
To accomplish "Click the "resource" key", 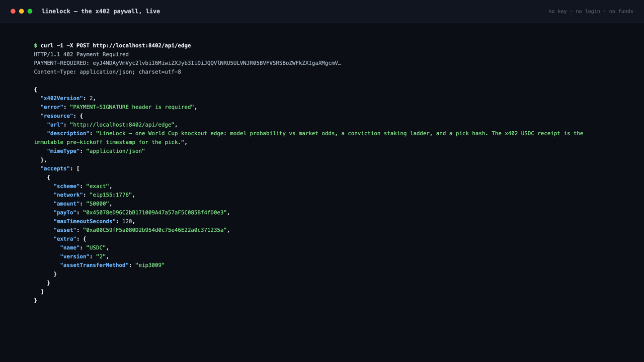I will [x=56, y=116].
